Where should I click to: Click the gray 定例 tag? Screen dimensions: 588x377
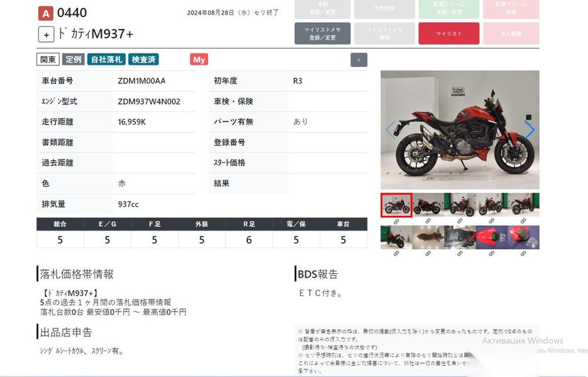[74, 59]
